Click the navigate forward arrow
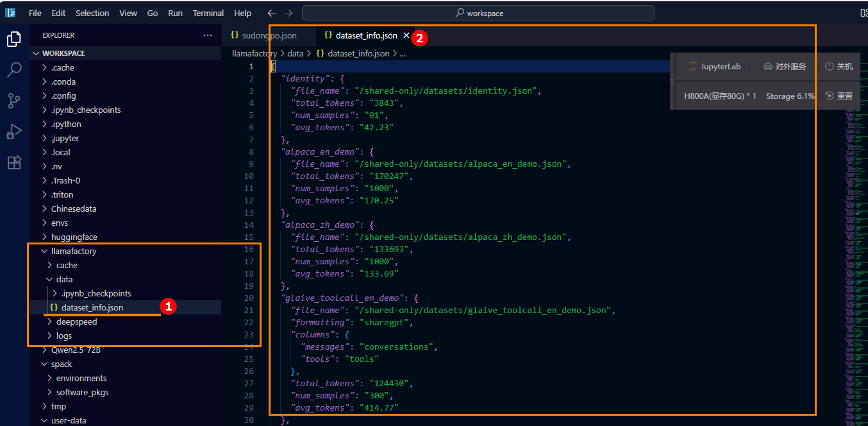The height and width of the screenshot is (426, 868). pyautogui.click(x=288, y=13)
